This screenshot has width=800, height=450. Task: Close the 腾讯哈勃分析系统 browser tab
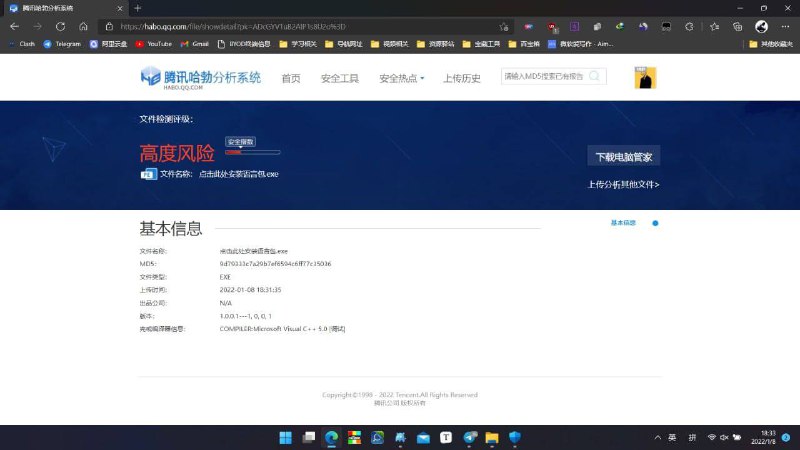pos(119,8)
